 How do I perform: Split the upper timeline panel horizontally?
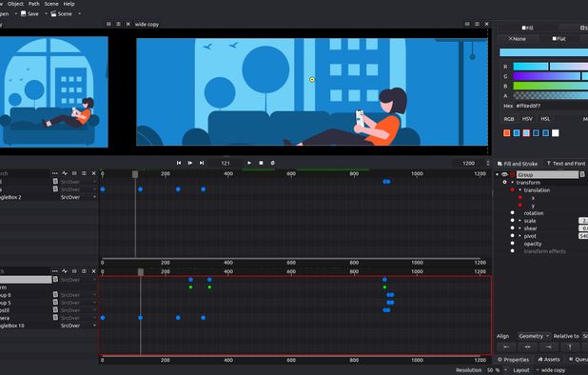pyautogui.click(x=84, y=173)
